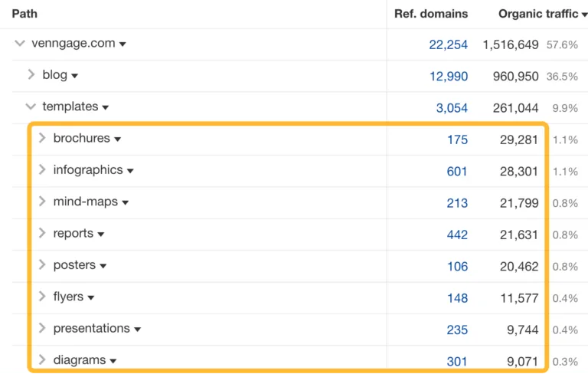Screen dimensions: 588x374
Task: Collapse the templates folder chevron
Action: click(x=31, y=107)
